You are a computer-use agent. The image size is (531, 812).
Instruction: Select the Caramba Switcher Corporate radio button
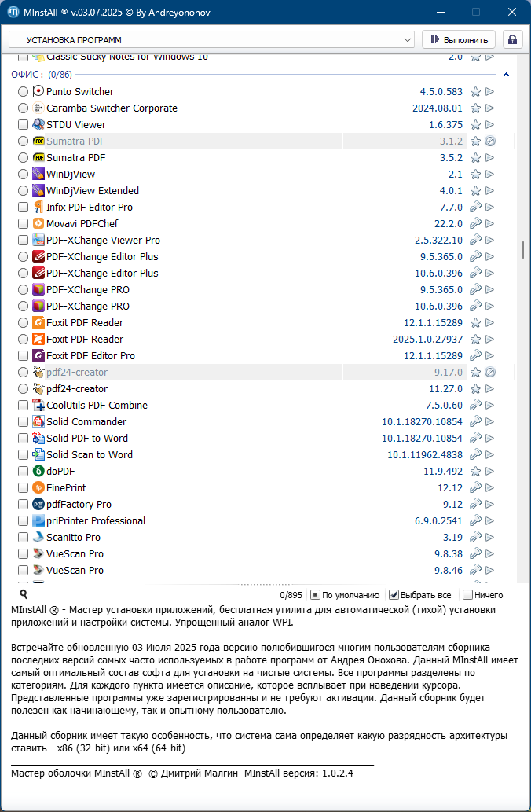23,108
